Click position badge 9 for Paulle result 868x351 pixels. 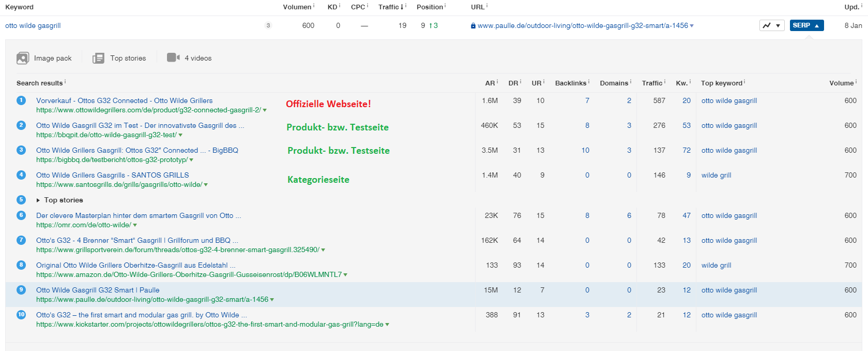click(x=21, y=290)
